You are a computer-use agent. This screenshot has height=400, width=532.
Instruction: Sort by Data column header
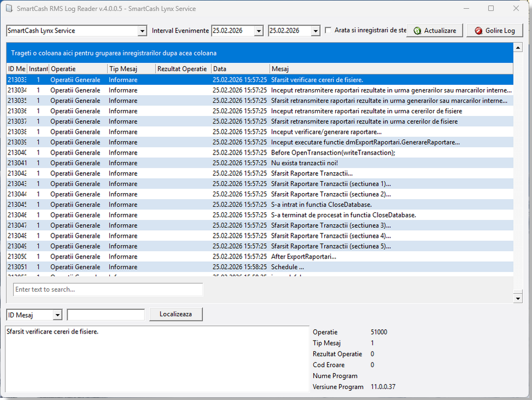241,69
